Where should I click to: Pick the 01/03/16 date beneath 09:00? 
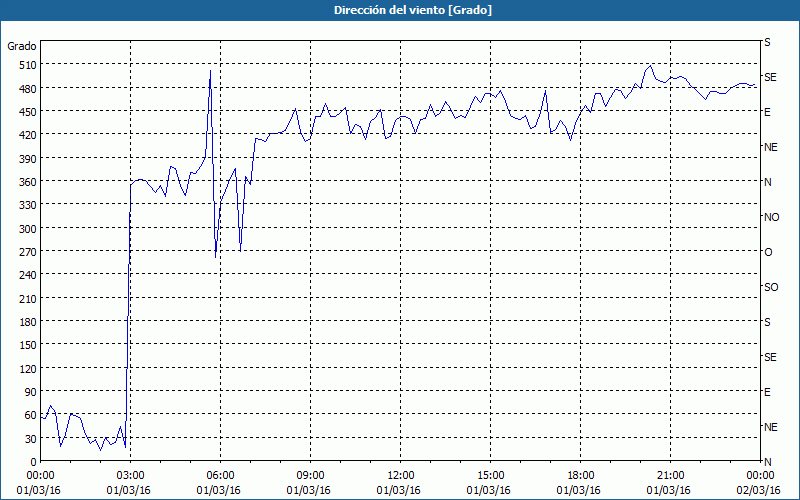pyautogui.click(x=308, y=491)
